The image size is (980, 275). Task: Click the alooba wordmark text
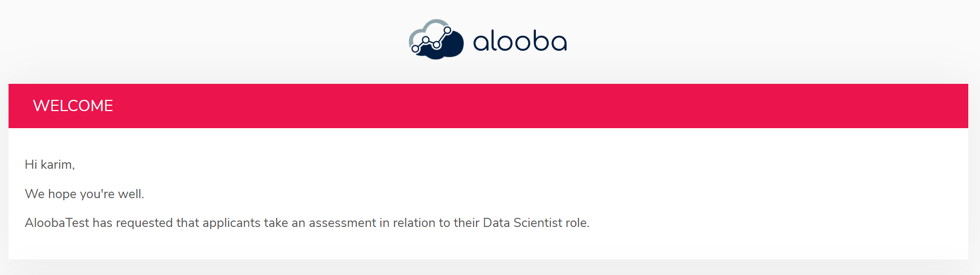tap(520, 41)
